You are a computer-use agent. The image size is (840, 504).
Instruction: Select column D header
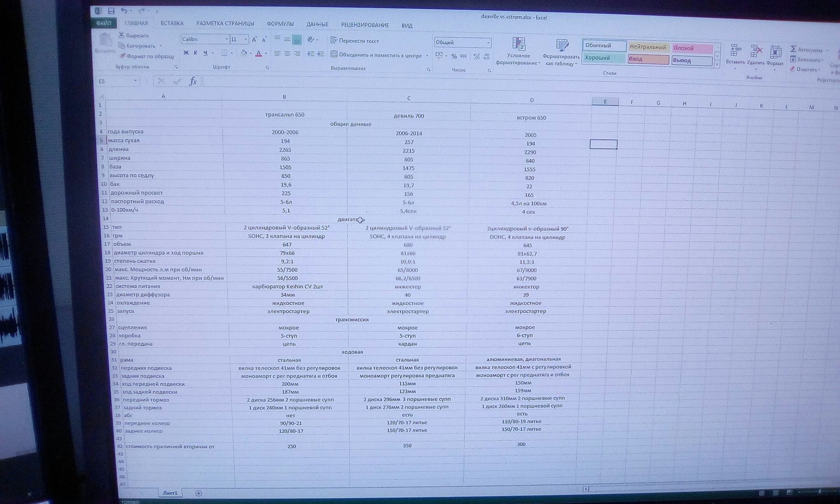coord(531,100)
